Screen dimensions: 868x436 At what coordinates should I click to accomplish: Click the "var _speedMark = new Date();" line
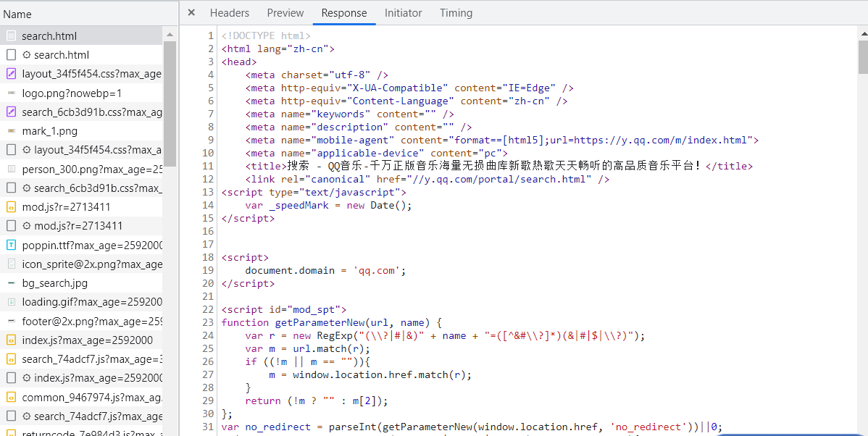tap(329, 205)
